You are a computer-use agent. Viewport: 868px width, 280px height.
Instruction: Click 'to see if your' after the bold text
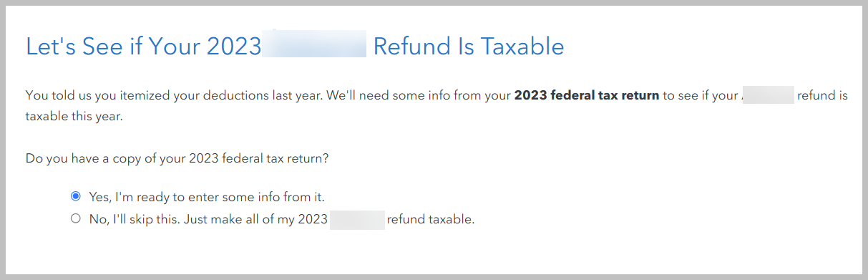pyautogui.click(x=701, y=95)
